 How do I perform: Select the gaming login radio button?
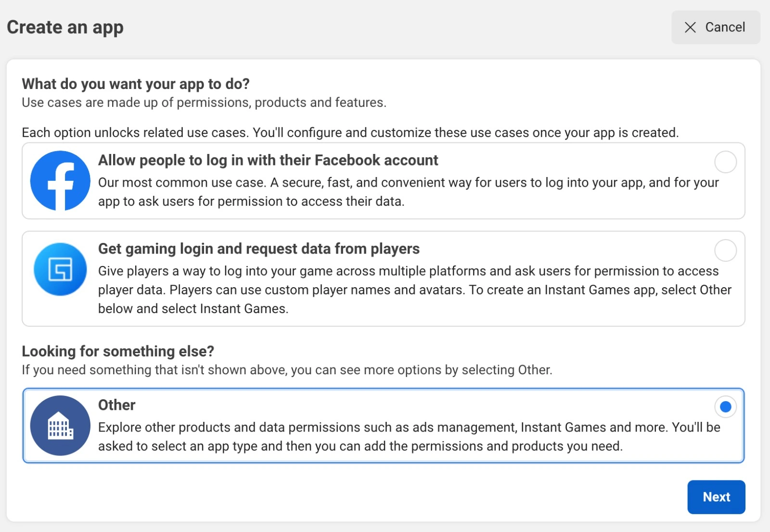(725, 250)
